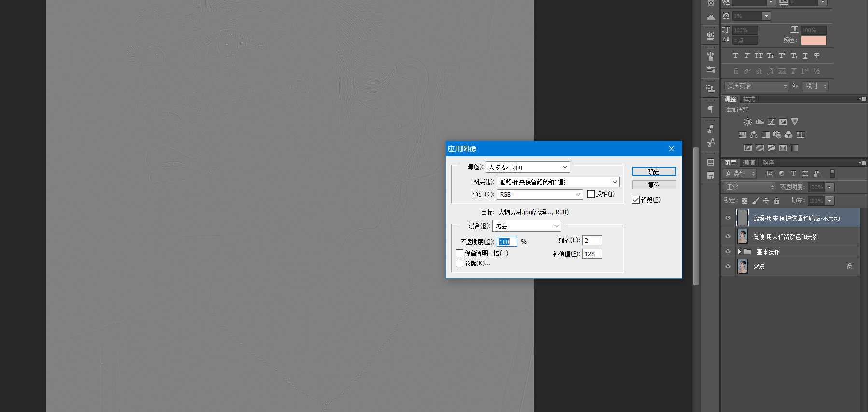Filter layers by smart object icon
The width and height of the screenshot is (868, 412).
[816, 173]
